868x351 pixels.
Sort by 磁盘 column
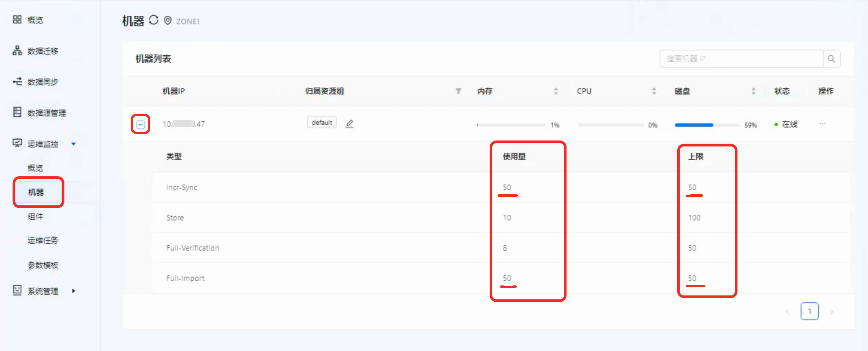pyautogui.click(x=753, y=91)
